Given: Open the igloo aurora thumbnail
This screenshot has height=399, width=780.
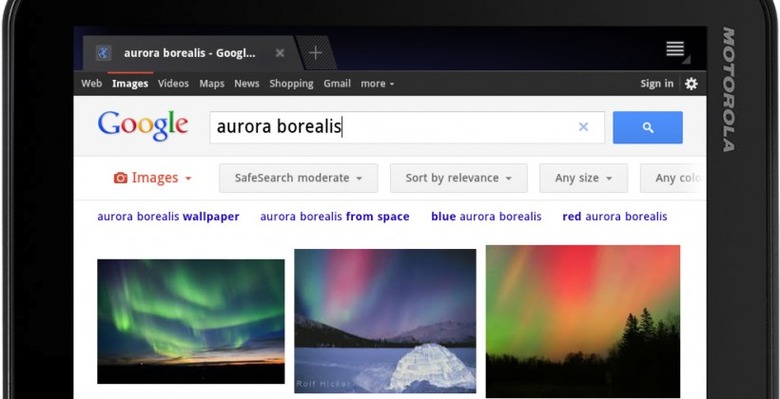Looking at the screenshot, I should [385, 321].
